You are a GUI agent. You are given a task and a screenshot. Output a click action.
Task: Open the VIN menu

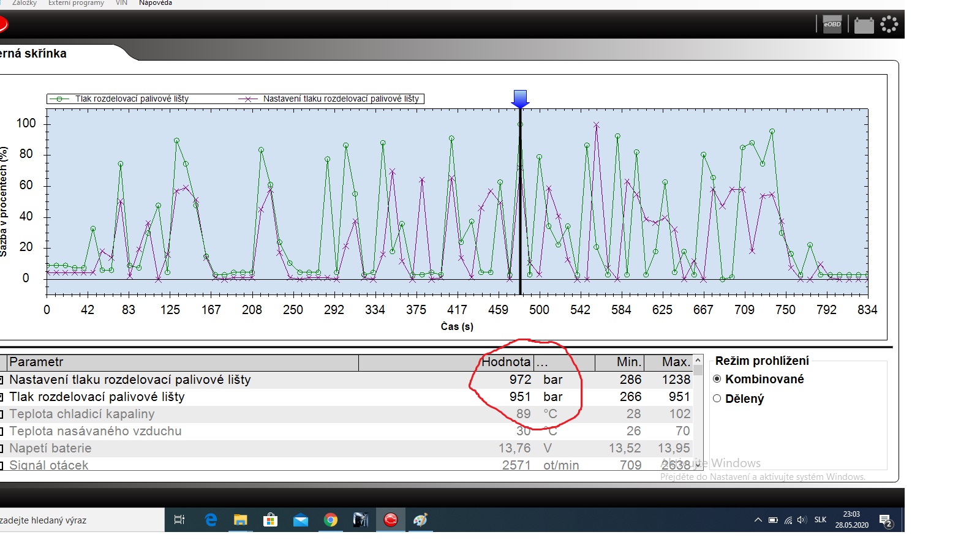point(121,3)
